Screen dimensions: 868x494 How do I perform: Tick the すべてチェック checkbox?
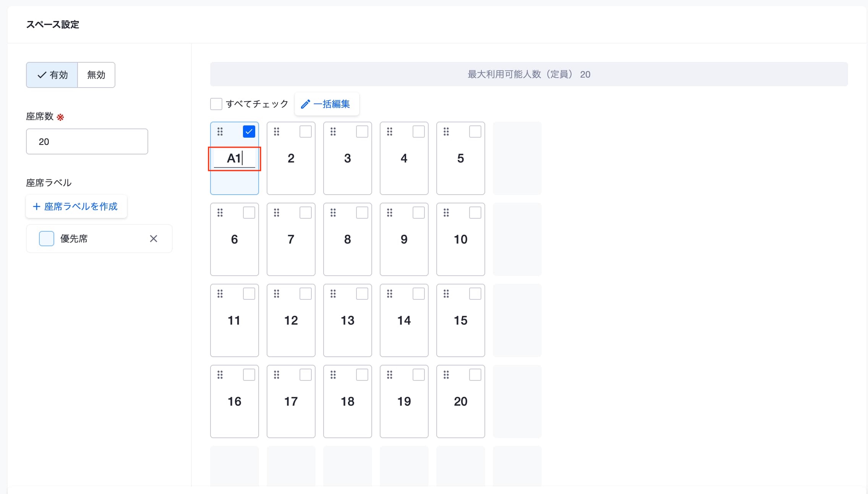pos(216,104)
